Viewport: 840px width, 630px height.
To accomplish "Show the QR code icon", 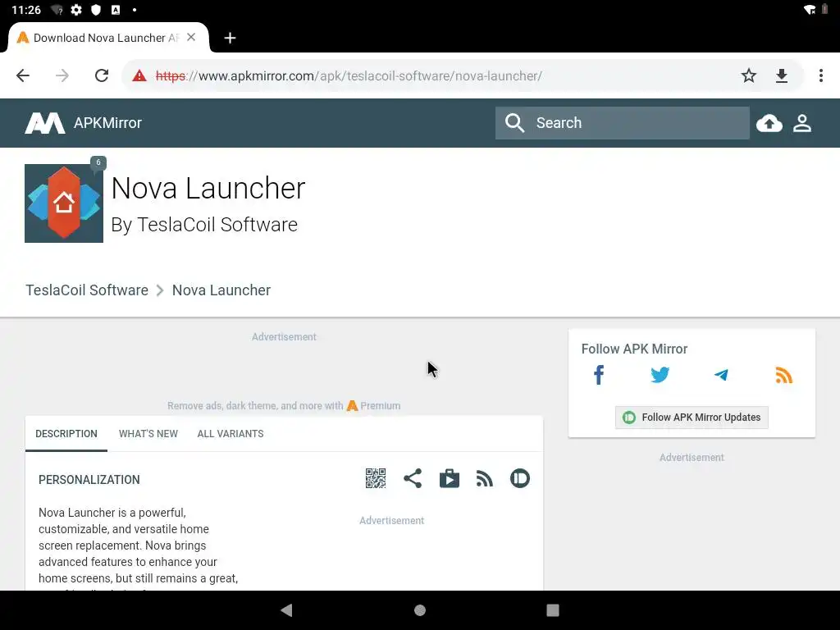I will (x=376, y=478).
